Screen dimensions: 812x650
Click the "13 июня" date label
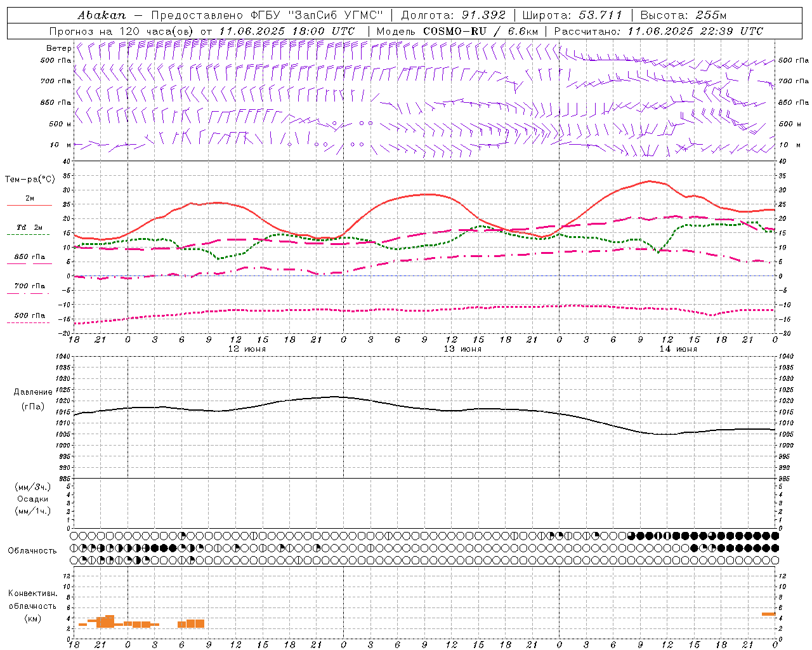tap(462, 349)
